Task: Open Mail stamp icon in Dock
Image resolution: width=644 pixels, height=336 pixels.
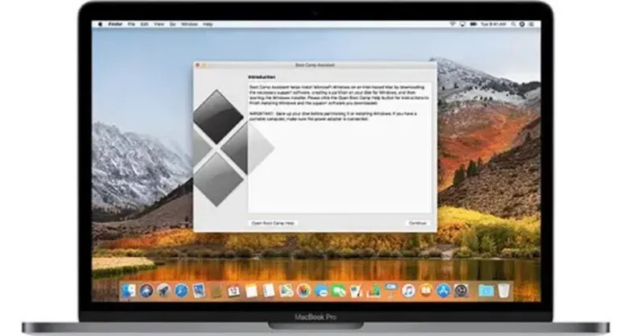Action: pyautogui.click(x=199, y=291)
